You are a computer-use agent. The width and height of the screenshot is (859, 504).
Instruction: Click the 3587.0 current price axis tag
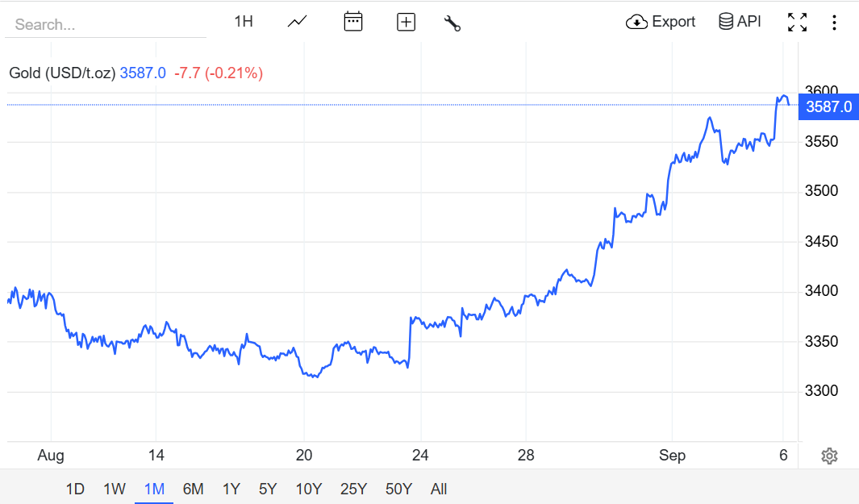tap(829, 106)
